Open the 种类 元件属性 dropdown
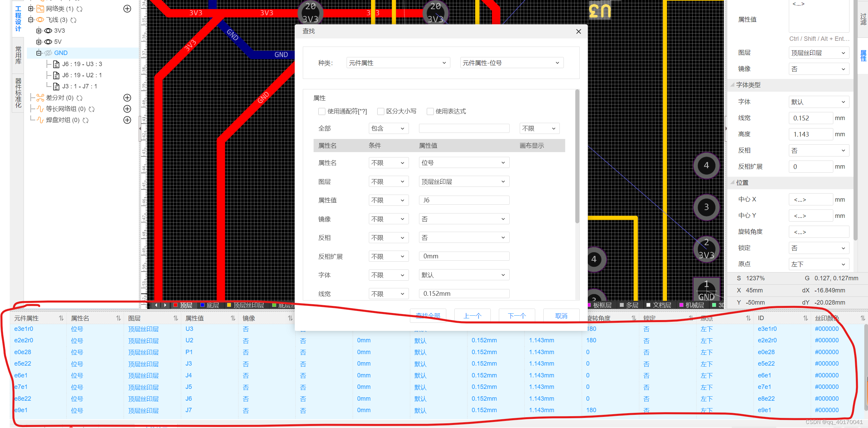The image size is (868, 428). pos(397,63)
